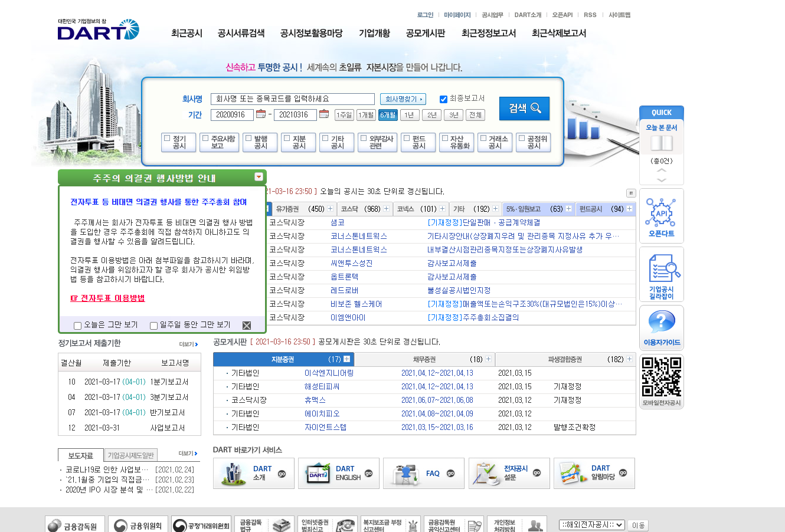Expand the 유가증권 tab plus icon
Viewport: 785px width, 532px height.
330,209
